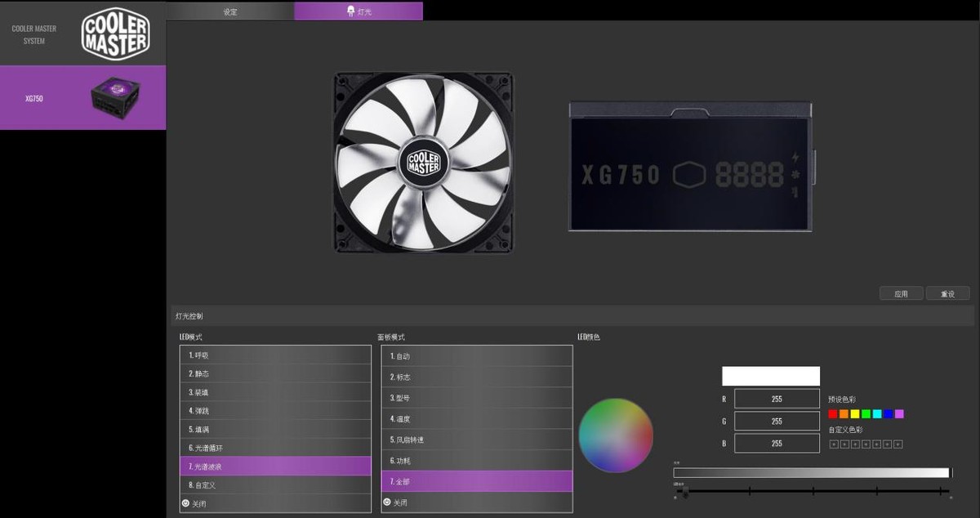
Task: Choose panel mode 1. 自动
Action: click(477, 356)
